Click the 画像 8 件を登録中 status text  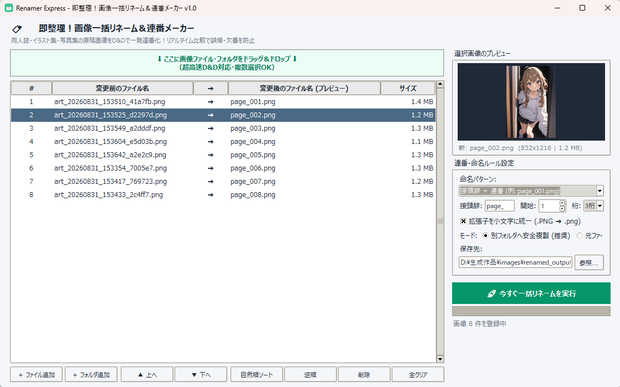click(479, 323)
